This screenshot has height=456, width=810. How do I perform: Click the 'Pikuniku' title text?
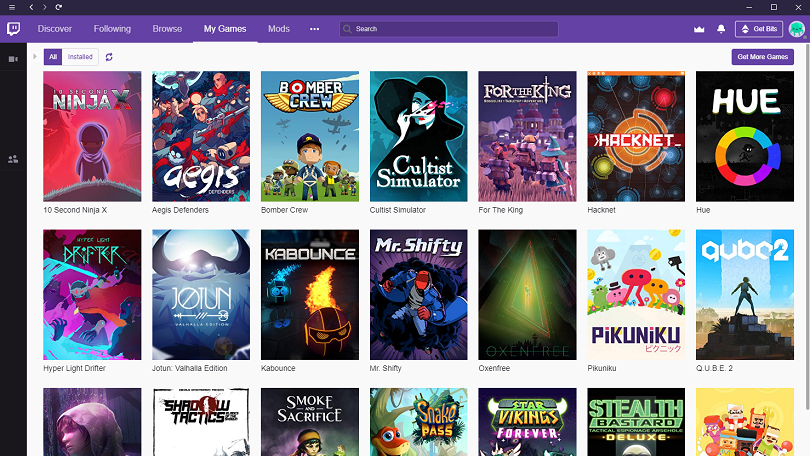click(602, 368)
